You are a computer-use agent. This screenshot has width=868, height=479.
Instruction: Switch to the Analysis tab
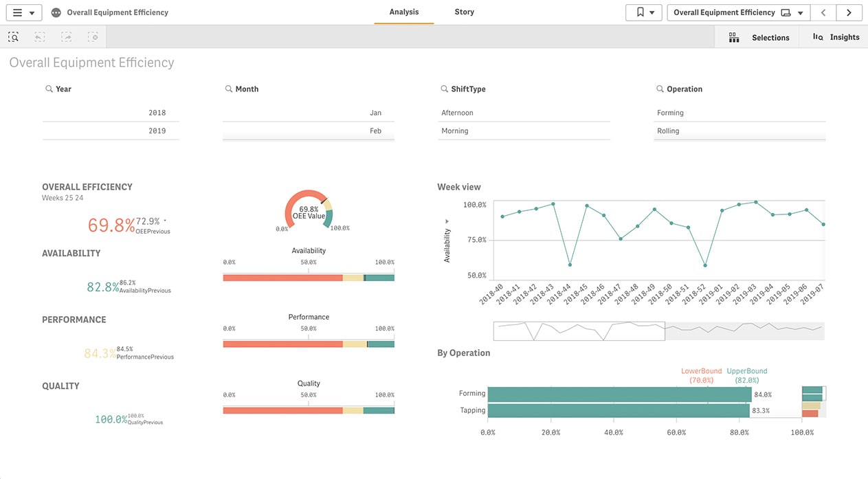(403, 12)
